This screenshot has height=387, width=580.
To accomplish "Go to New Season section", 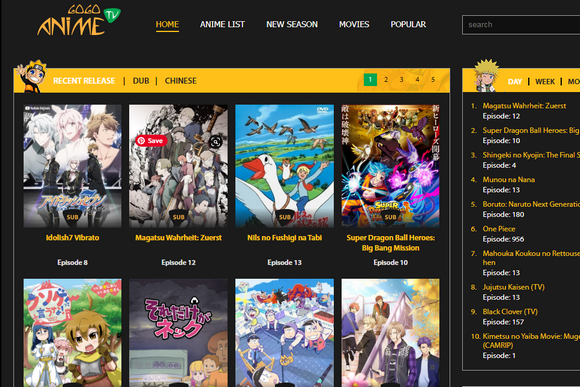I will coord(292,24).
